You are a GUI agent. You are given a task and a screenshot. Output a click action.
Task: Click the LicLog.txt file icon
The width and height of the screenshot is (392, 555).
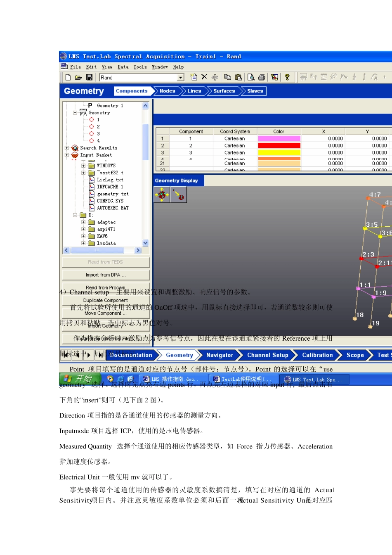(x=92, y=180)
